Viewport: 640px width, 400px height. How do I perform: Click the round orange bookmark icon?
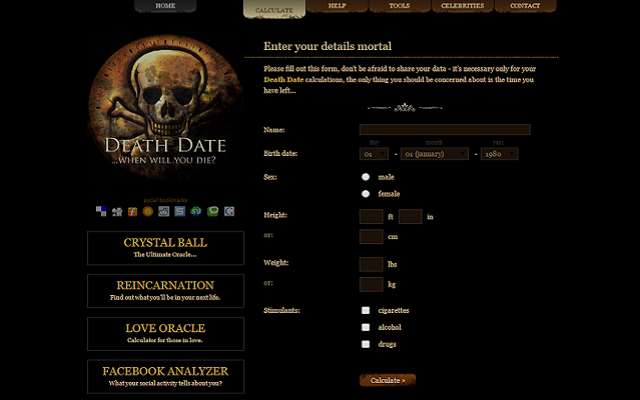[149, 211]
